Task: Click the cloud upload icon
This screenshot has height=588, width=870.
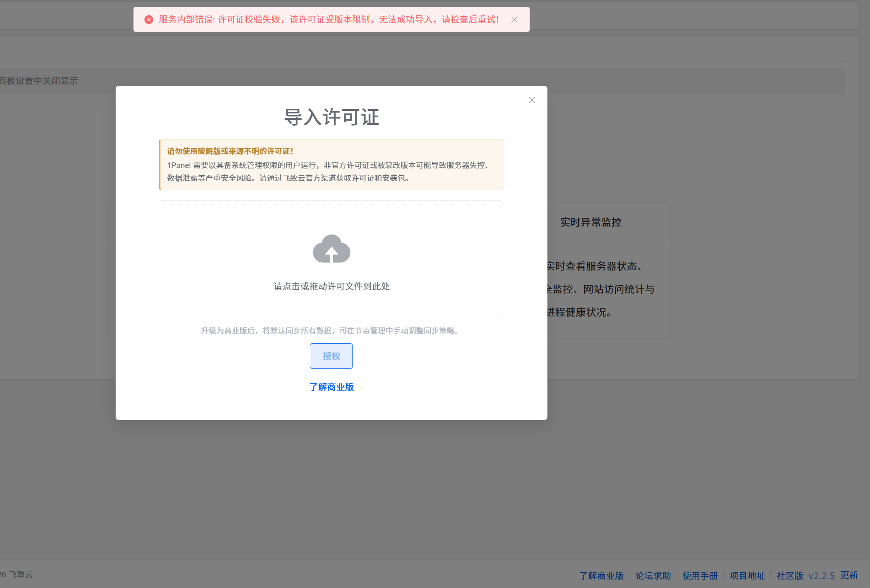Action: point(332,249)
